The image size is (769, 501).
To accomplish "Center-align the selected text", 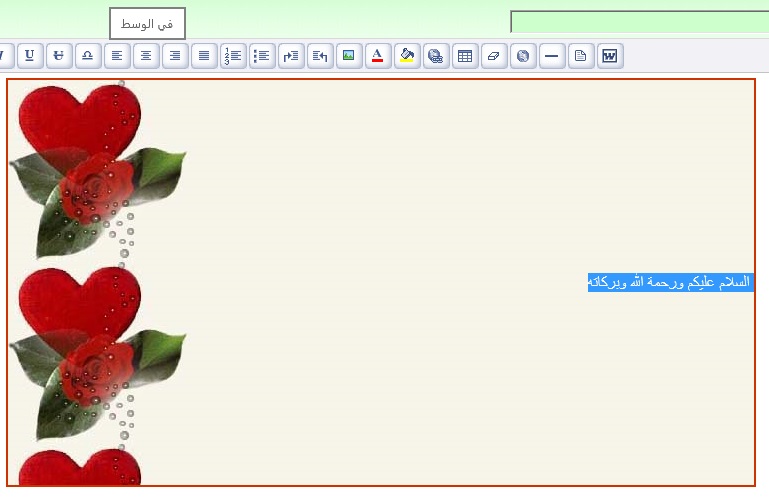I will [146, 56].
